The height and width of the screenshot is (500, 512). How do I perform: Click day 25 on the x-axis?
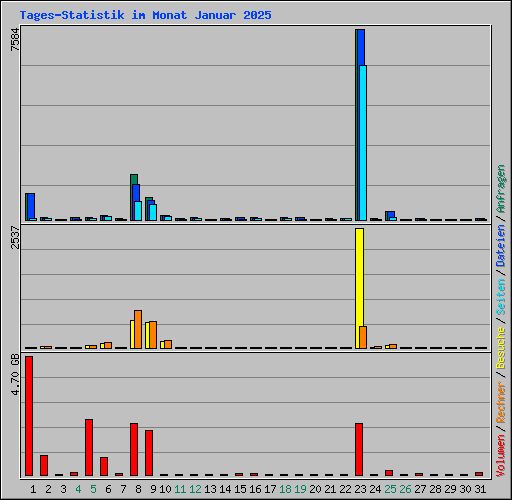tap(390, 489)
